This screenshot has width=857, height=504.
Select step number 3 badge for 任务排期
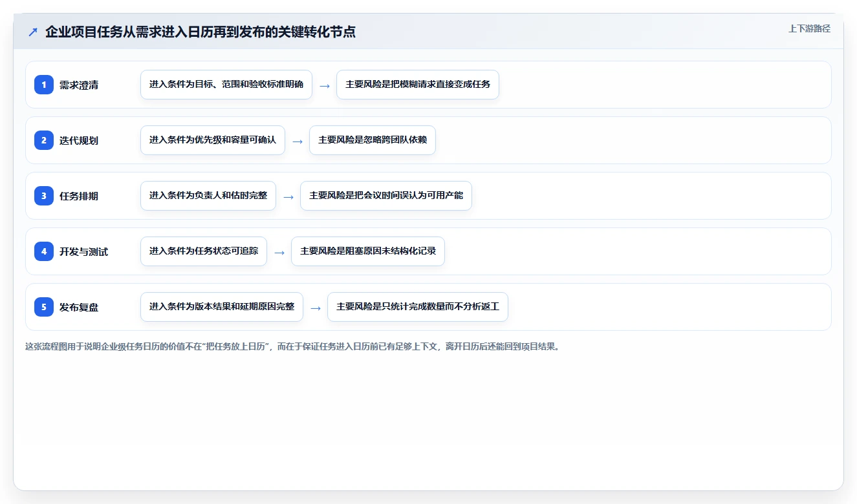(44, 196)
